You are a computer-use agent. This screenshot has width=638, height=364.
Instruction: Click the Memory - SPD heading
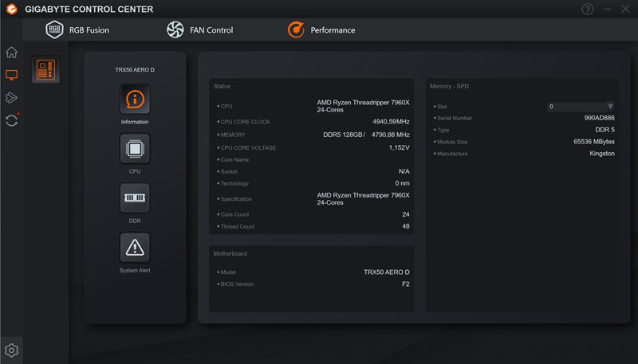[449, 86]
